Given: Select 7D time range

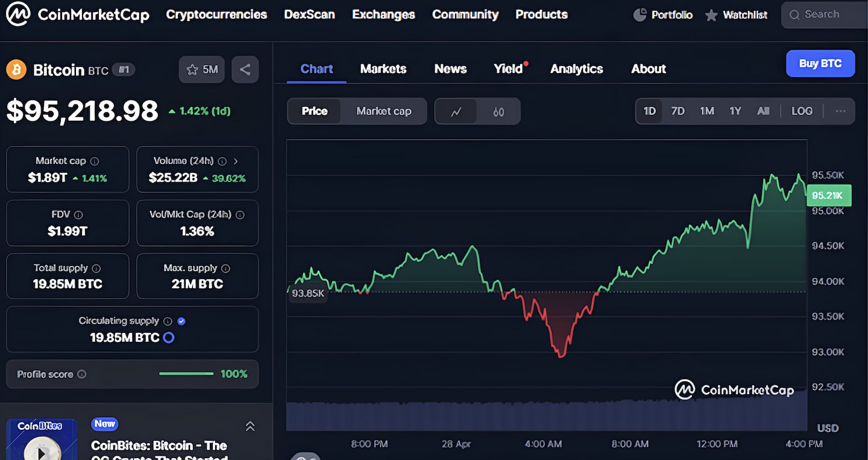Looking at the screenshot, I should click(678, 111).
